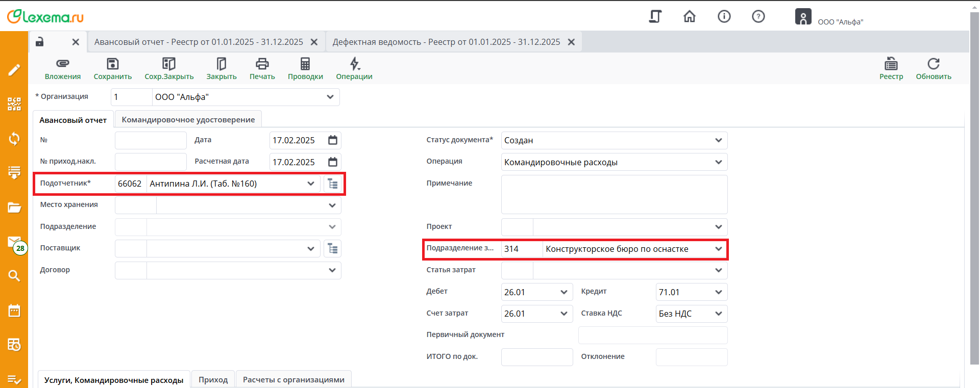Open the Реестр registry list
The width and height of the screenshot is (980, 388).
coord(891,64)
